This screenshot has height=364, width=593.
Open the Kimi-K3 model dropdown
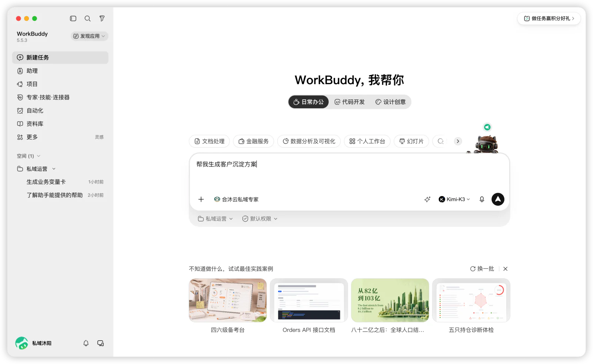(454, 199)
